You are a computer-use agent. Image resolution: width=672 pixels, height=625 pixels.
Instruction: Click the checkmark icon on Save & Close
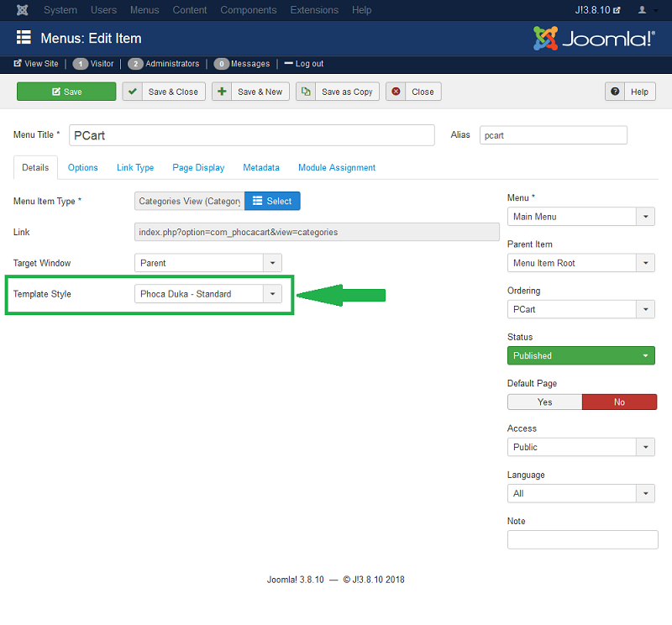pyautogui.click(x=133, y=92)
